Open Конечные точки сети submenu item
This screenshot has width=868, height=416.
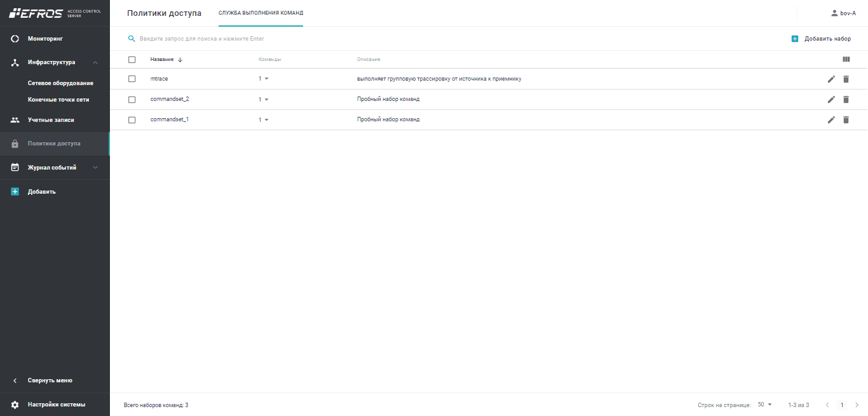[x=58, y=100]
